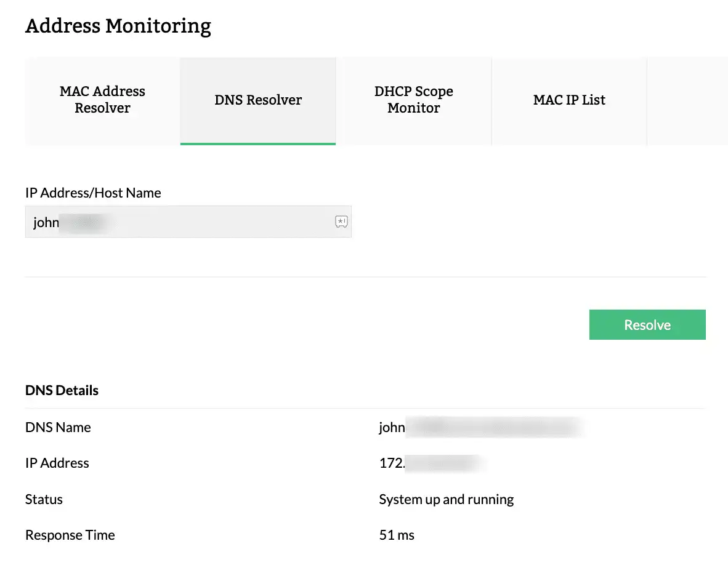Click the typed text "john" in the host field
This screenshot has width=728, height=581.
46,222
